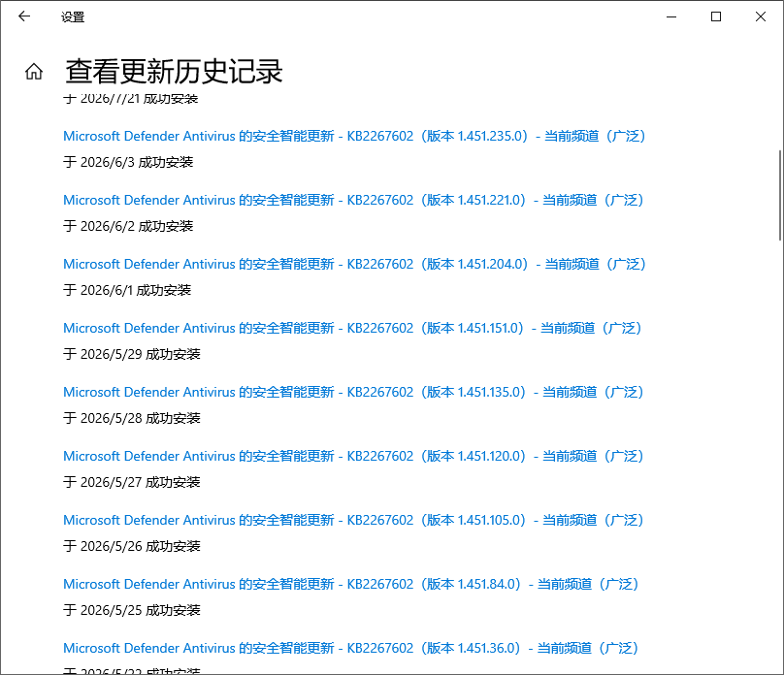Screen dimensions: 784x675
Task: Select the text 于 2026/6/3 成功安装
Action: tap(128, 162)
